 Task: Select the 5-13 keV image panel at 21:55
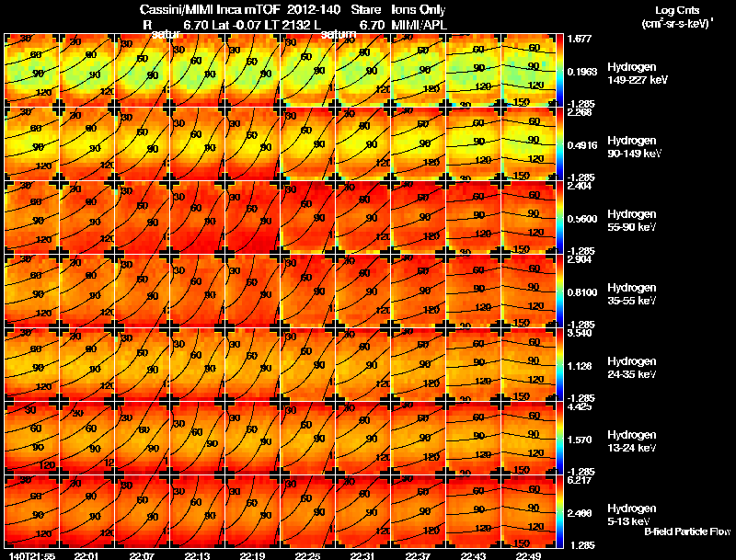(32, 511)
